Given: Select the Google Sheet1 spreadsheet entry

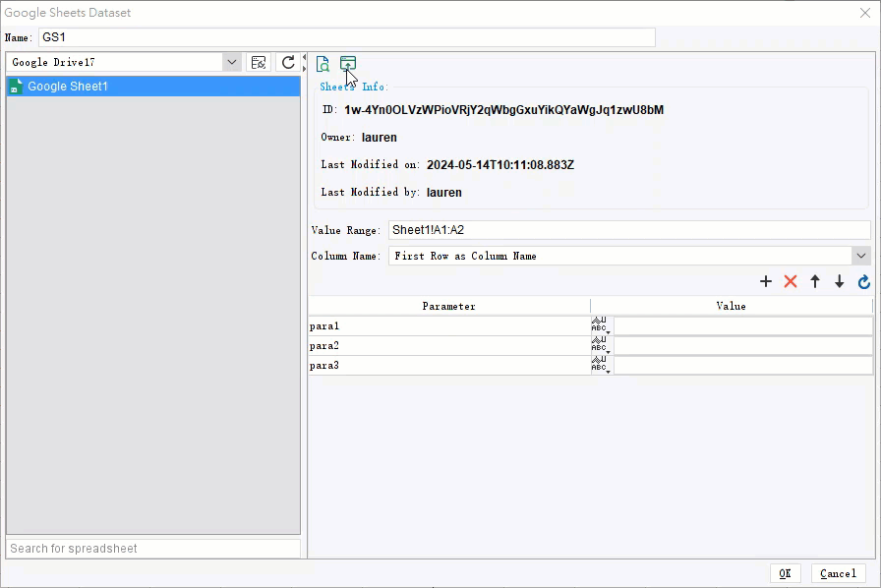Looking at the screenshot, I should 152,86.
